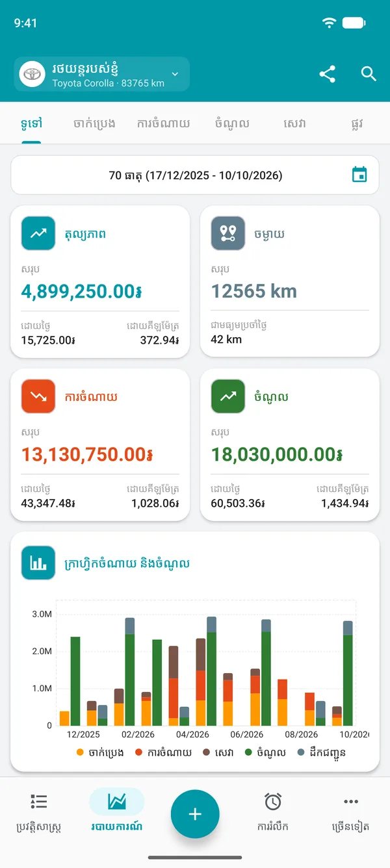This screenshot has width=390, height=868.
Task: Tap the 12/2025 axis label
Action: tap(84, 734)
